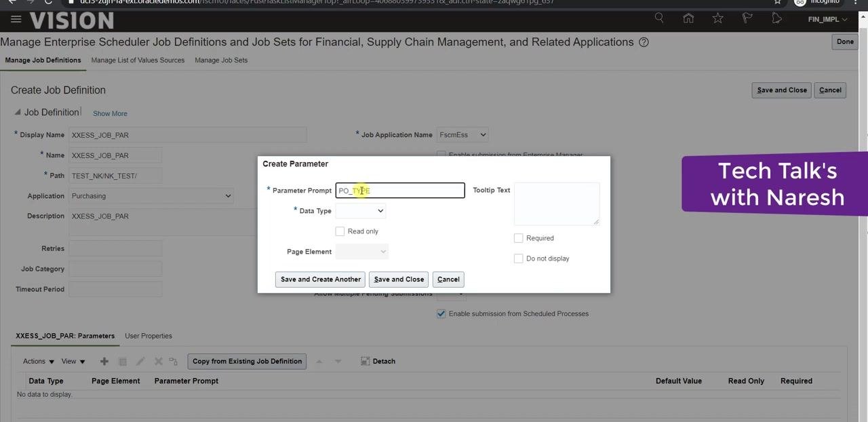Click Save and Create Another button
Image resolution: width=868 pixels, height=422 pixels.
pyautogui.click(x=321, y=280)
